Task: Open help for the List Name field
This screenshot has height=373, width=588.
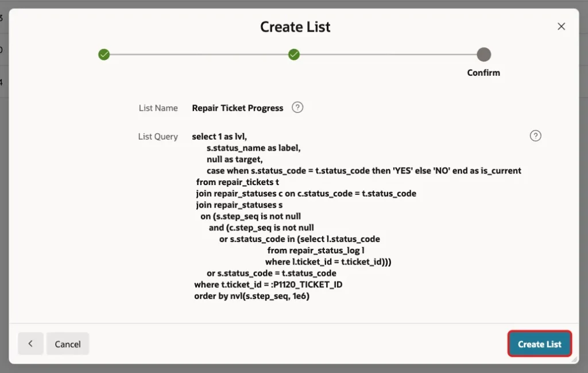Action: (297, 107)
